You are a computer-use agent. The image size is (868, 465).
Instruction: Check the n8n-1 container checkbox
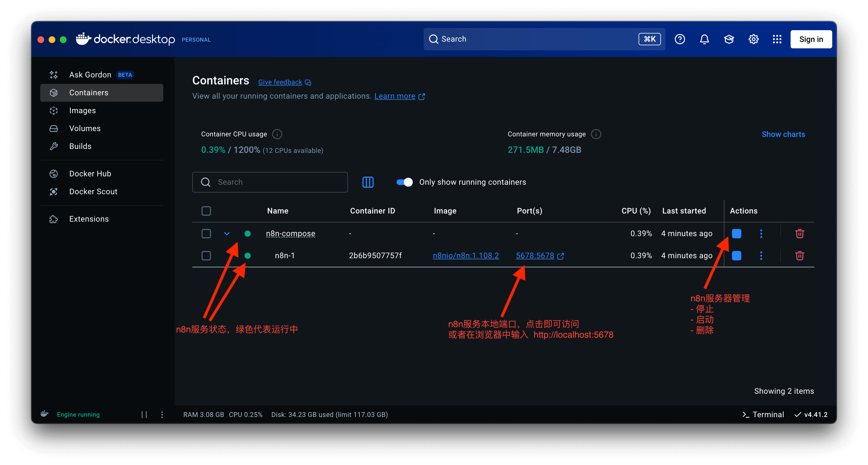[206, 255]
